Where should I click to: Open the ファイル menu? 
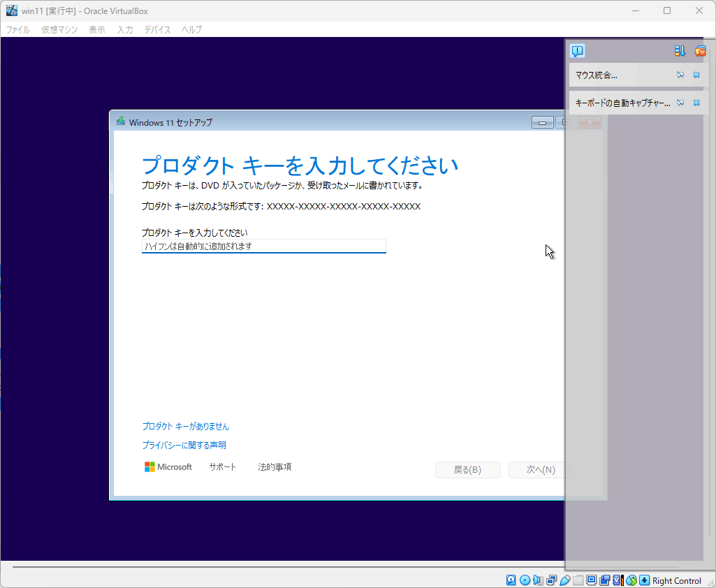pos(17,29)
